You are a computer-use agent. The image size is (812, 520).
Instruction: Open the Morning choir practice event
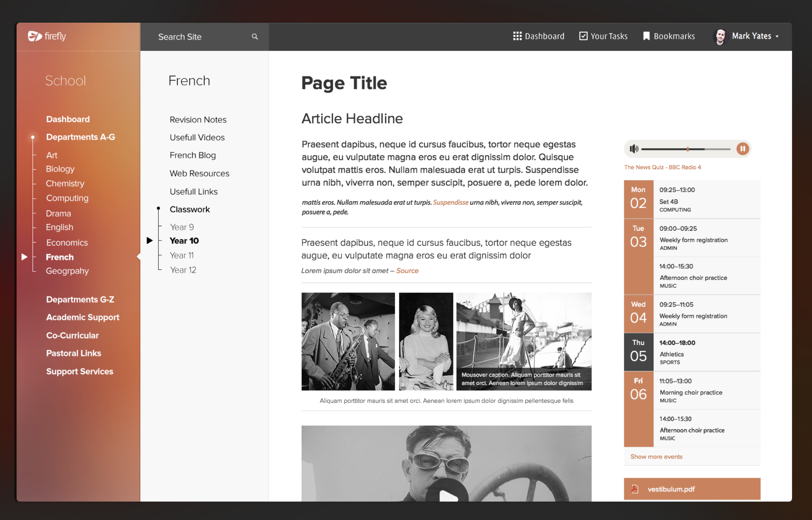point(707,391)
